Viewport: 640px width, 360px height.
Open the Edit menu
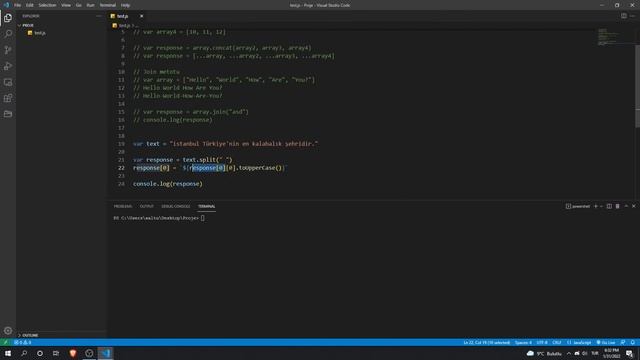(x=30, y=5)
